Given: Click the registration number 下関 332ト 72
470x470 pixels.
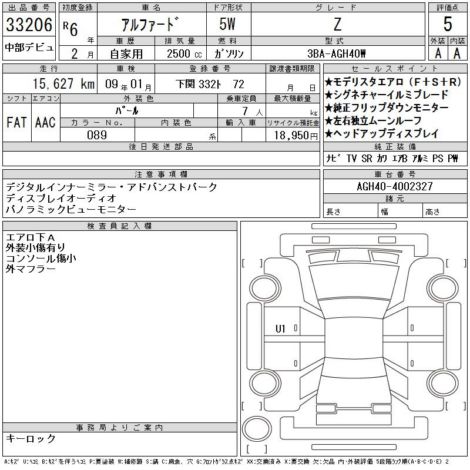Looking at the screenshot, I should coord(210,84).
